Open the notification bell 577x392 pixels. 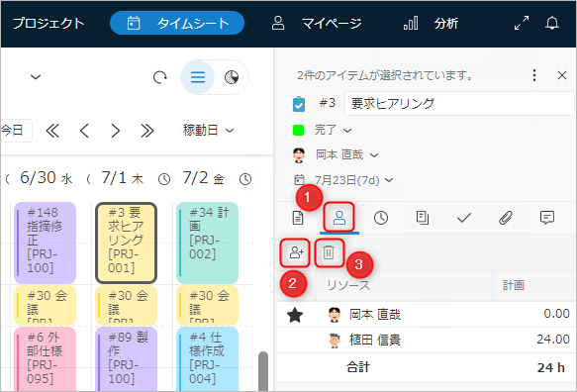point(552,23)
